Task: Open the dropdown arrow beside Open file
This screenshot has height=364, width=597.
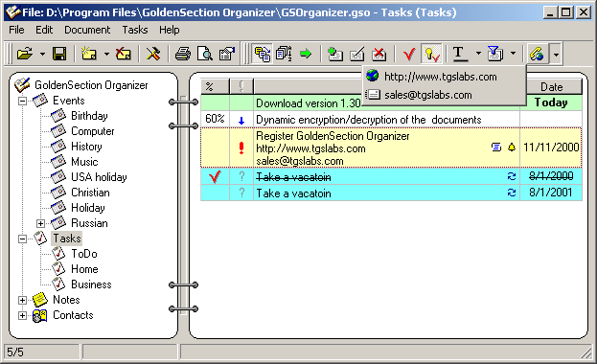Action: [42, 54]
